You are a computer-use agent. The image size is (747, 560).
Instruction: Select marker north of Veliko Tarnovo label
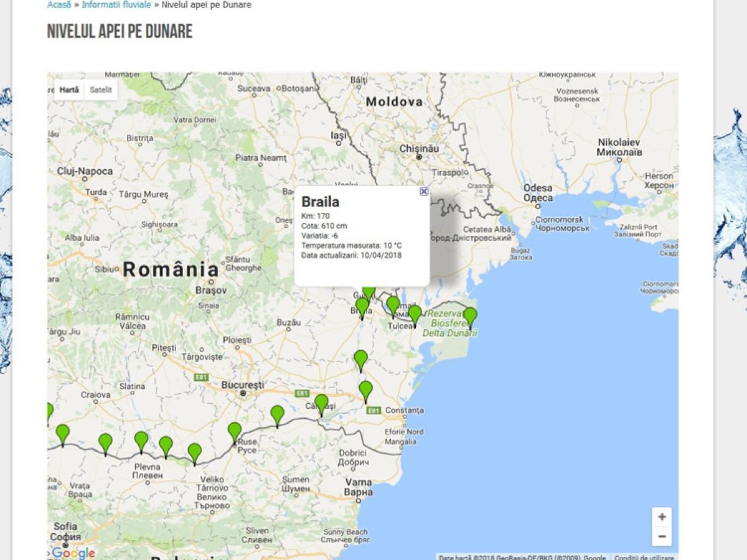click(x=194, y=452)
